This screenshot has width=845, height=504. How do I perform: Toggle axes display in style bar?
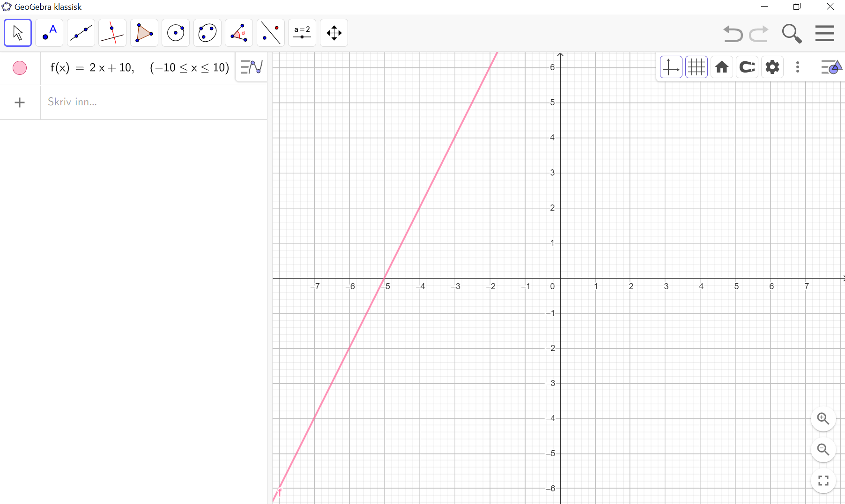click(671, 67)
